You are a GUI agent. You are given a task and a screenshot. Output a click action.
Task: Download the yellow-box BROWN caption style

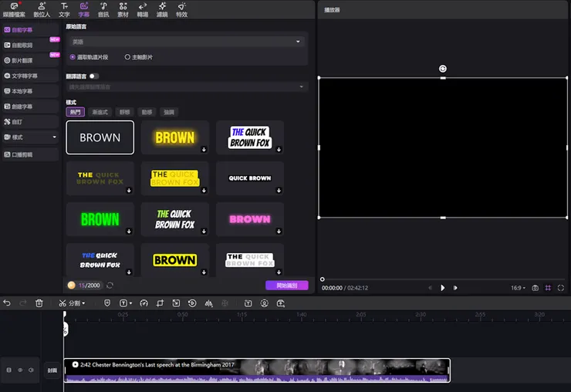[204, 272]
